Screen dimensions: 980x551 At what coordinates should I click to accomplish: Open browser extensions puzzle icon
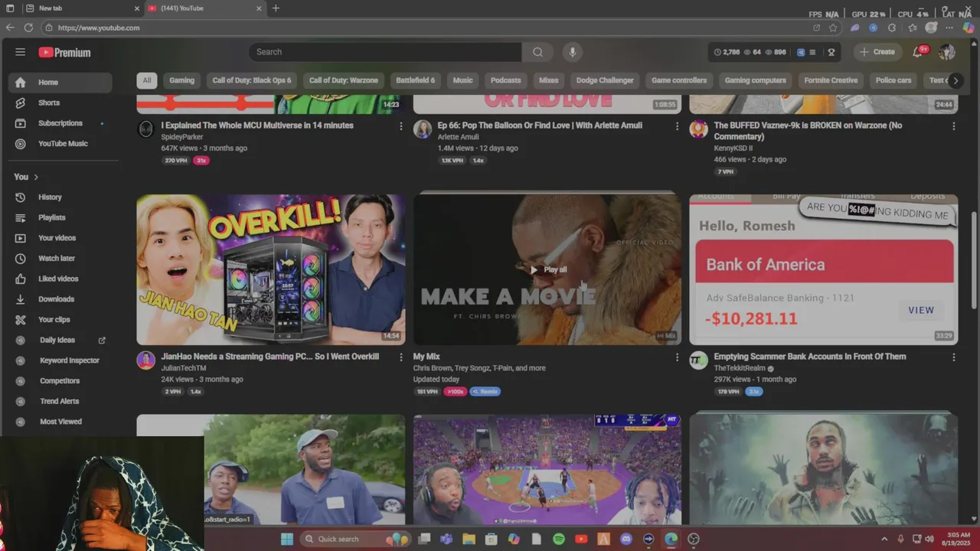point(892,28)
